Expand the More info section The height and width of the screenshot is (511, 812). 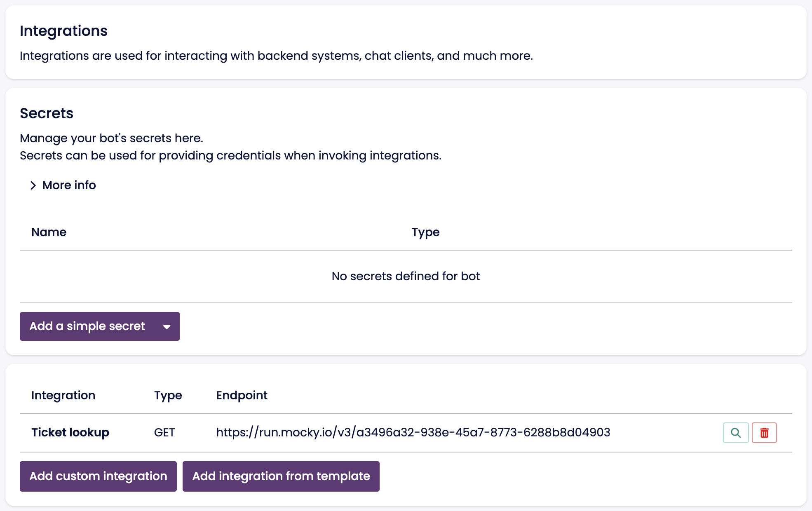click(69, 185)
